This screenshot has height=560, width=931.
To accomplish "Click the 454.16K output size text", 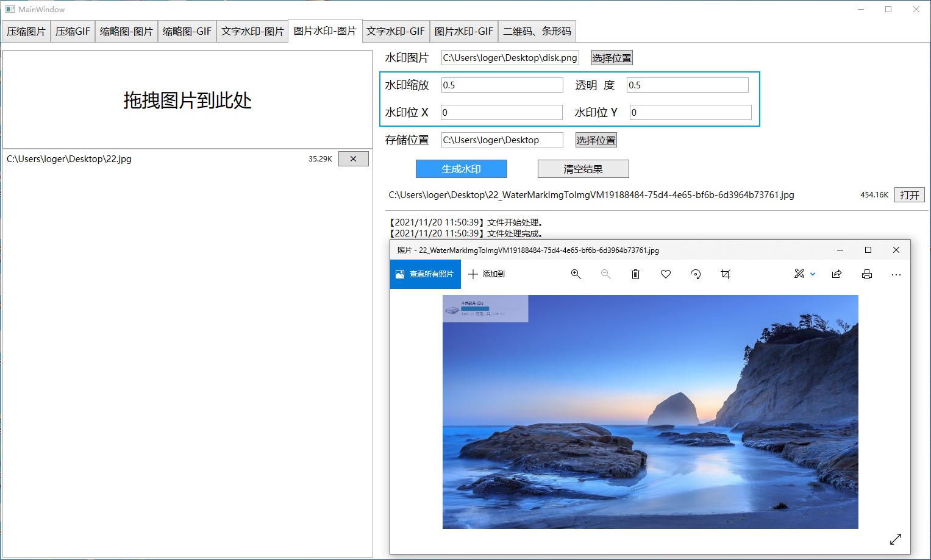I will click(874, 195).
